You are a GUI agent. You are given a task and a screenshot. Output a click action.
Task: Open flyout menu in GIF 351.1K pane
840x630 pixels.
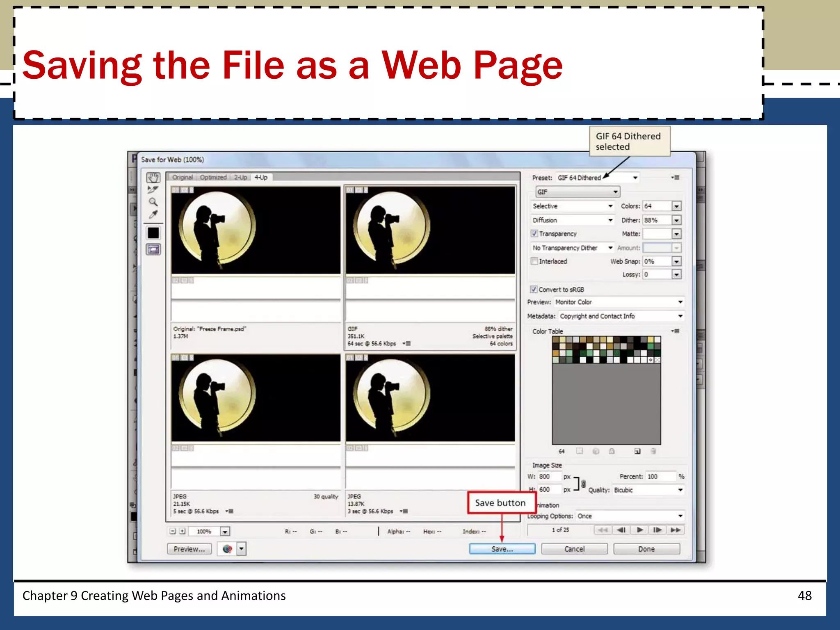click(406, 343)
